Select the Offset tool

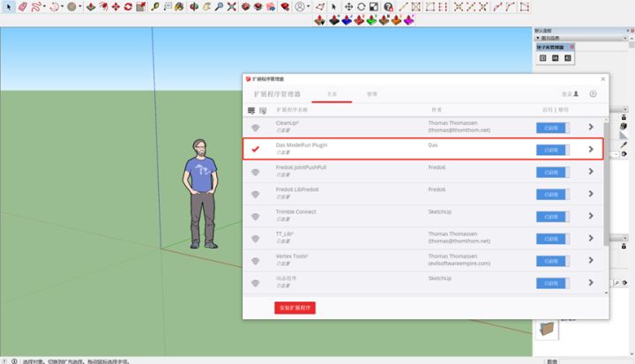click(104, 6)
